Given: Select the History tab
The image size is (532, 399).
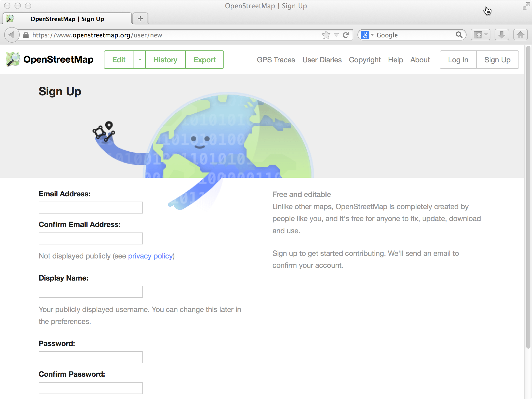Looking at the screenshot, I should click(165, 60).
